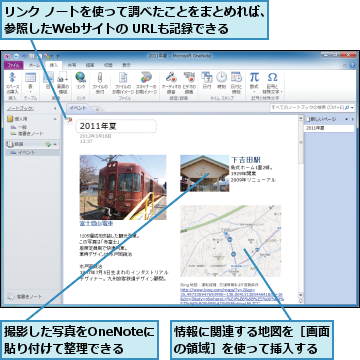Click the 2009年リニューアル text line
Screen dimensions: 360x360
click(253, 180)
